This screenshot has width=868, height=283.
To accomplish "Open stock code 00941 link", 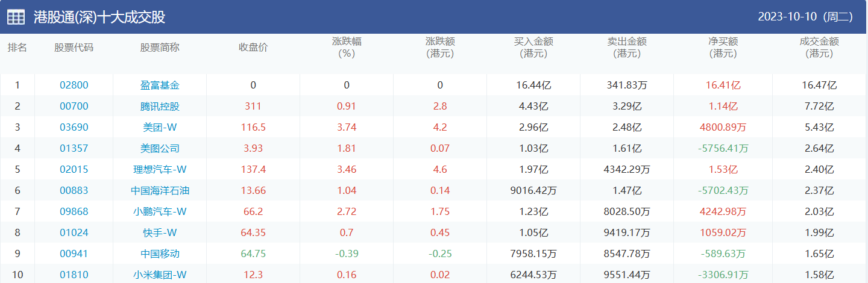I will coord(74,254).
